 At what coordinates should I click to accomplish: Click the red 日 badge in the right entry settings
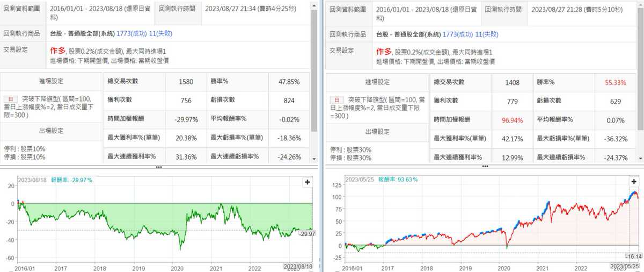[336, 100]
